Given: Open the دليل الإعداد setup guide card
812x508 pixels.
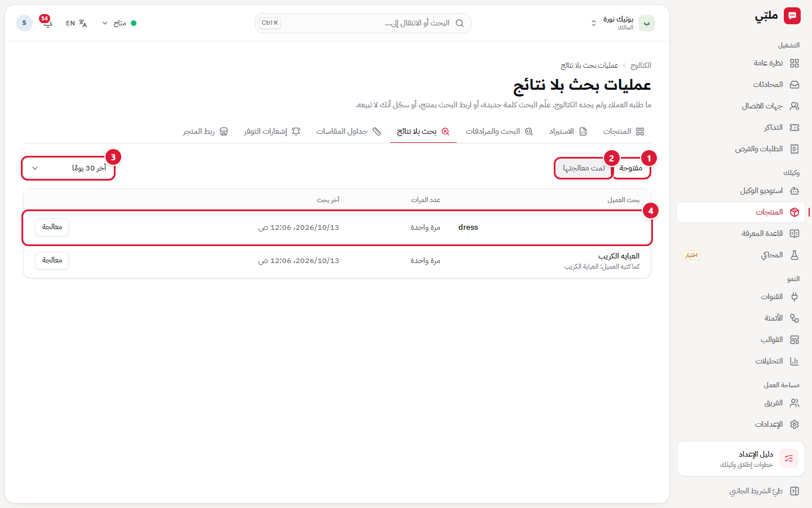Looking at the screenshot, I should click(x=740, y=459).
